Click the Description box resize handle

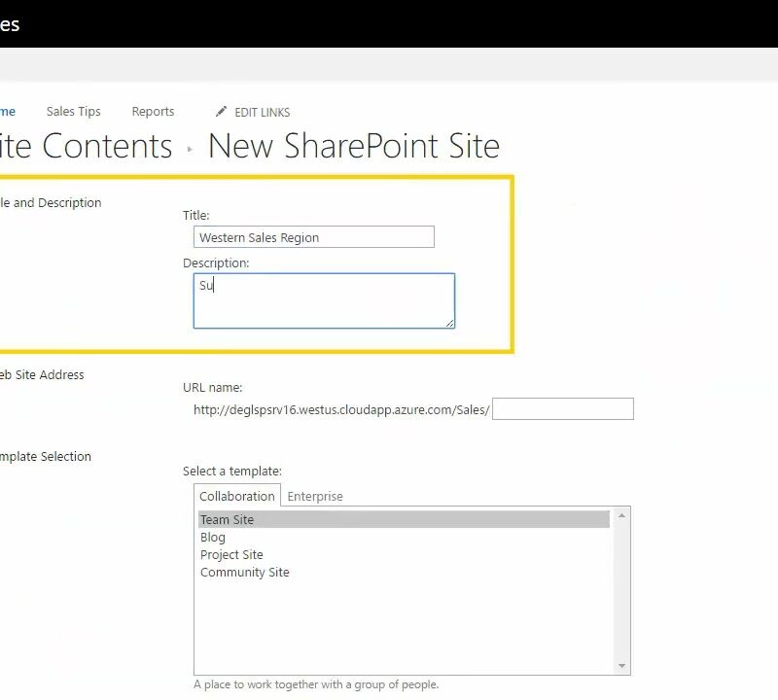449,323
